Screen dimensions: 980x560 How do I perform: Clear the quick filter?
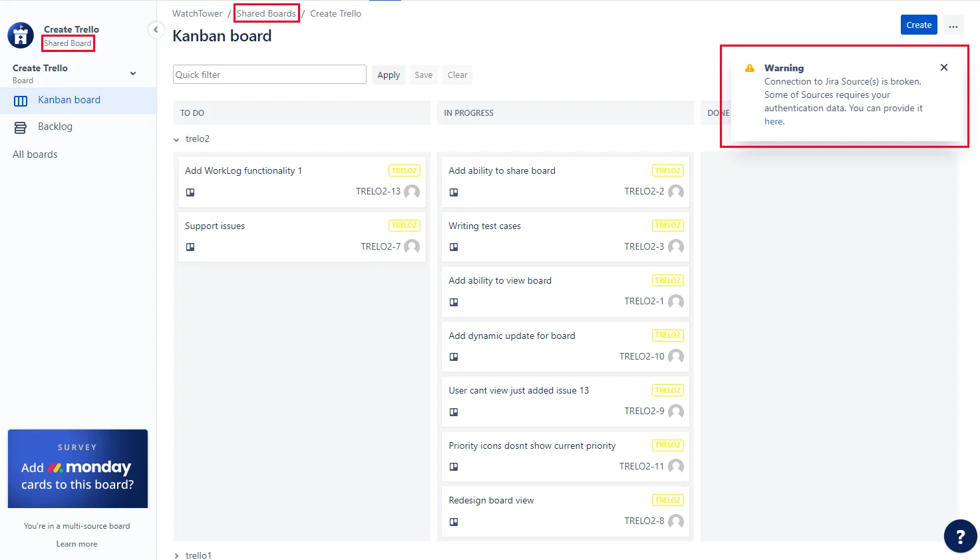(457, 75)
